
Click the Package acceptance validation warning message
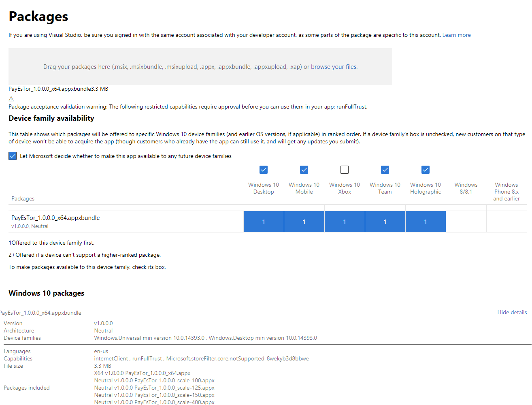pyautogui.click(x=188, y=107)
